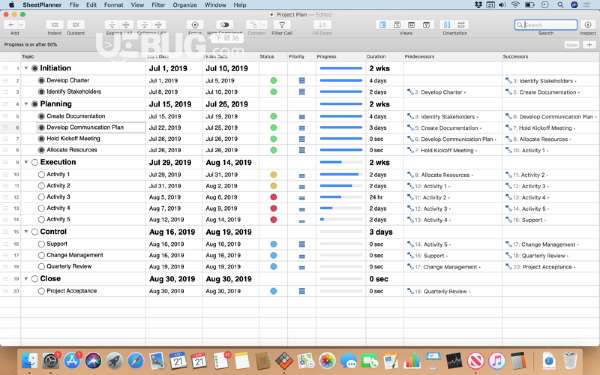Viewport: 600px width, 375px height.
Task: Click the row handle for row 5
Action: coord(5,116)
